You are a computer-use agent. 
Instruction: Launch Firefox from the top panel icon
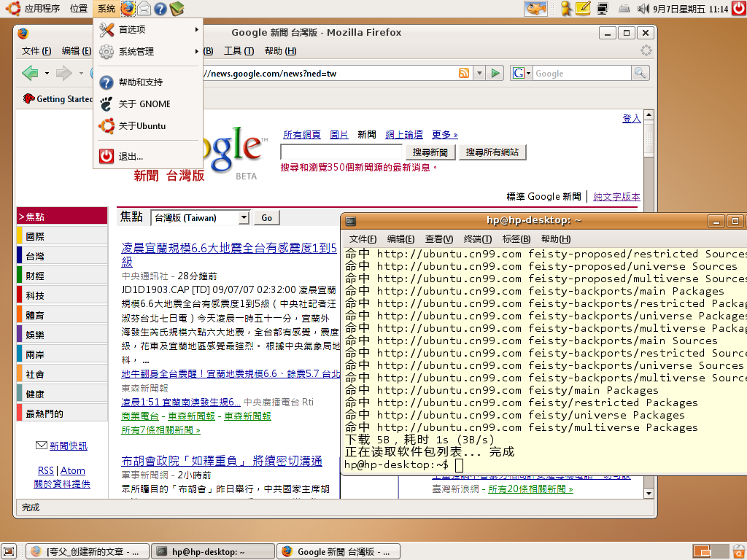coord(128,9)
